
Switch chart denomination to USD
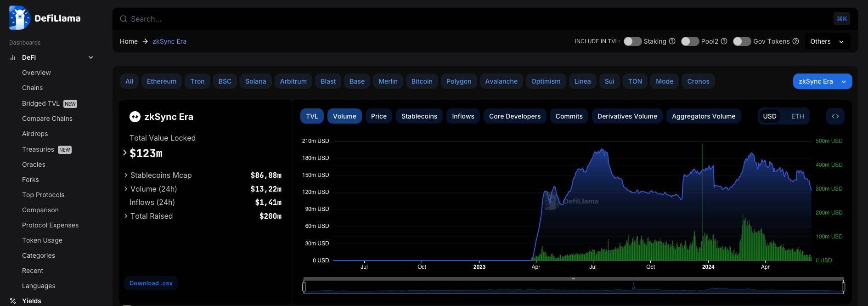pyautogui.click(x=770, y=116)
